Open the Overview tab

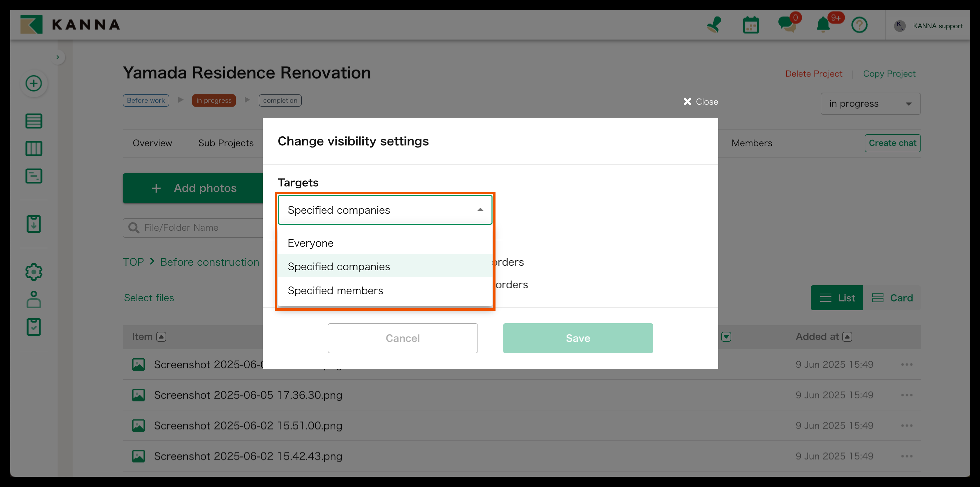(152, 143)
